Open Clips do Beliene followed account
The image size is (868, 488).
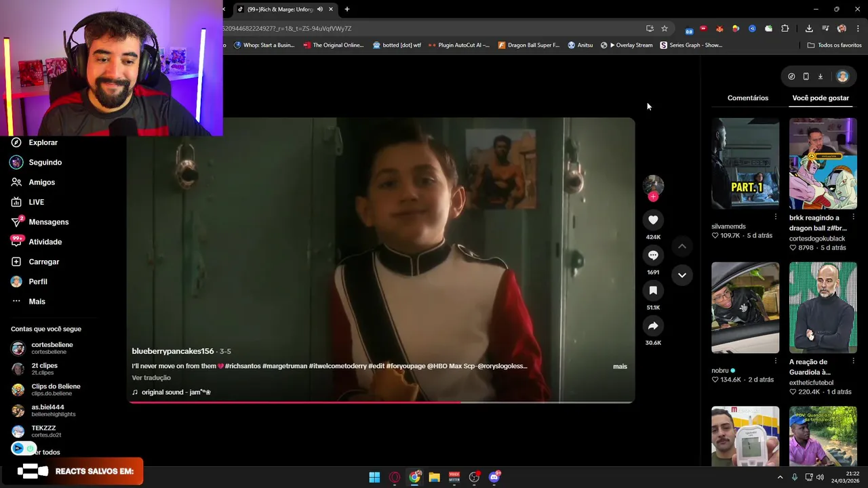click(x=46, y=390)
